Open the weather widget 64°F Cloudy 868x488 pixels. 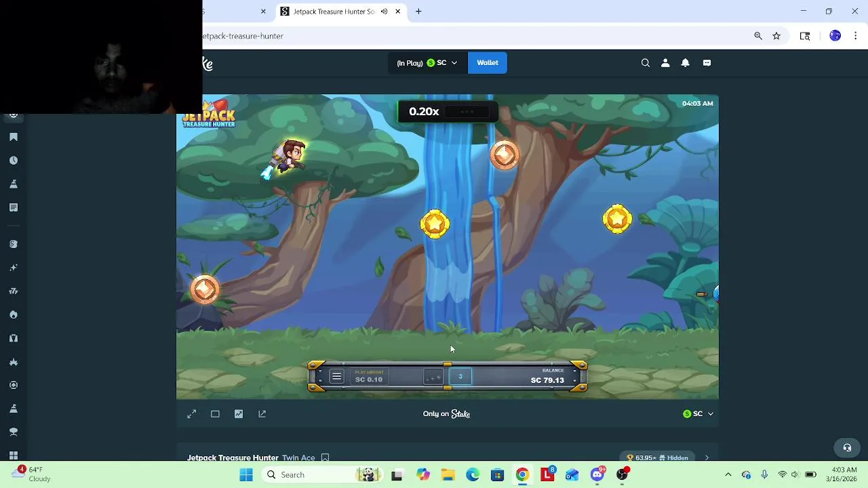31,474
